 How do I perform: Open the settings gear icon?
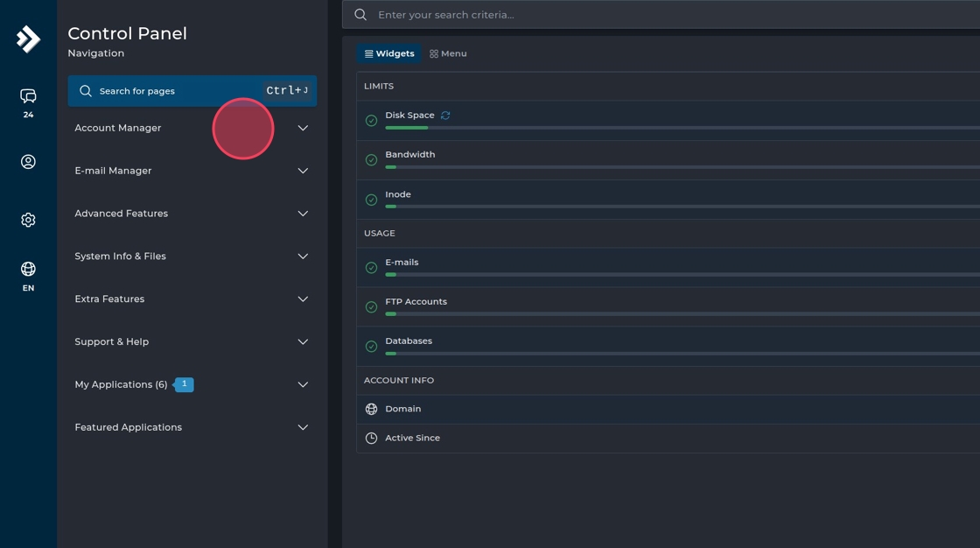pos(28,220)
